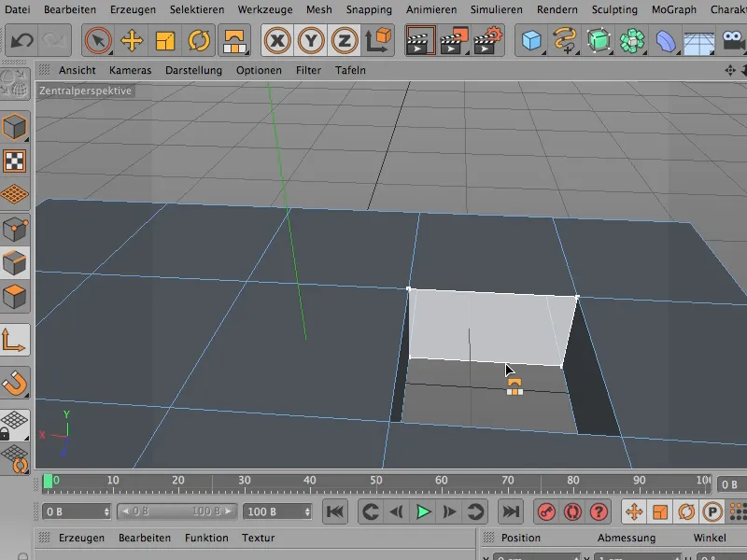Adjust the 100 B end-frame stepper arrows
Image resolution: width=747 pixels, height=560 pixels.
tap(308, 511)
